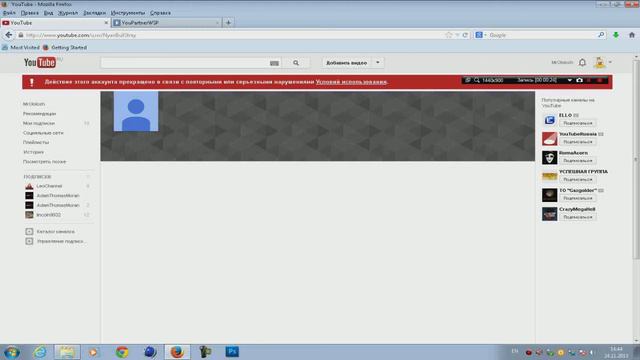Open Плейлисты in the sidebar
The height and width of the screenshot is (360, 640).
pos(36,142)
